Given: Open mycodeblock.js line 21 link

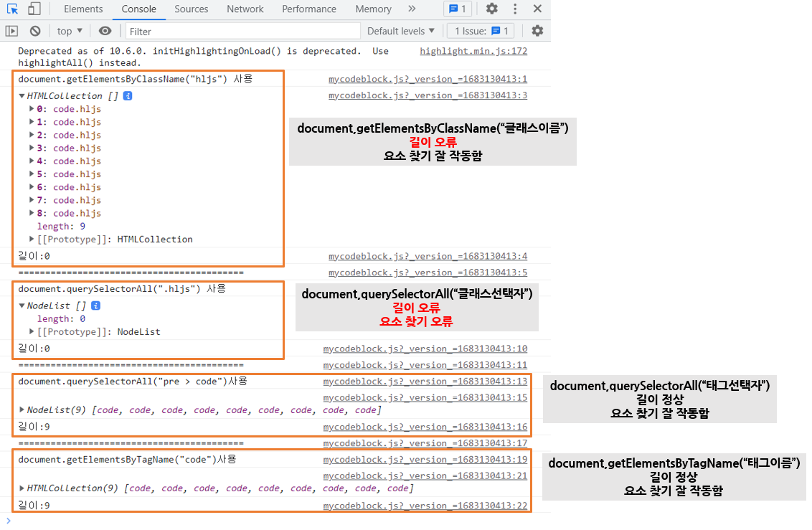Looking at the screenshot, I should [x=425, y=475].
